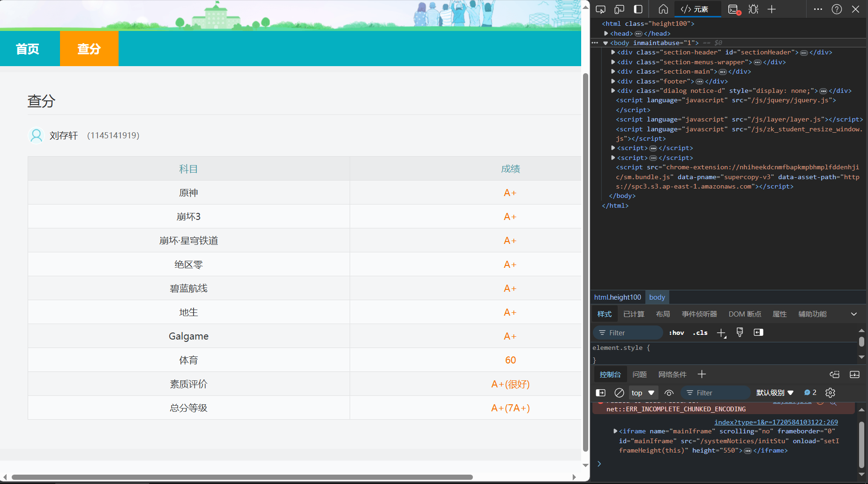The image size is (868, 484).
Task: Click the paintbrush rendering icon in styles toolbar
Action: click(740, 333)
